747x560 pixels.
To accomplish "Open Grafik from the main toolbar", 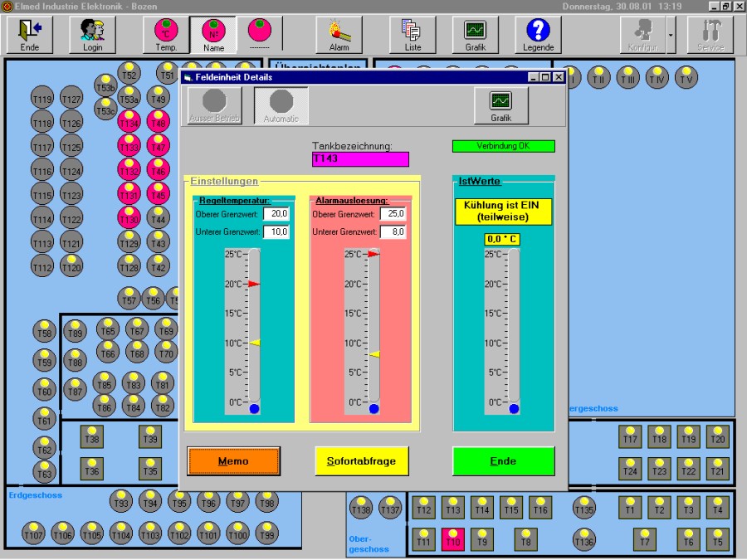I will click(x=475, y=34).
